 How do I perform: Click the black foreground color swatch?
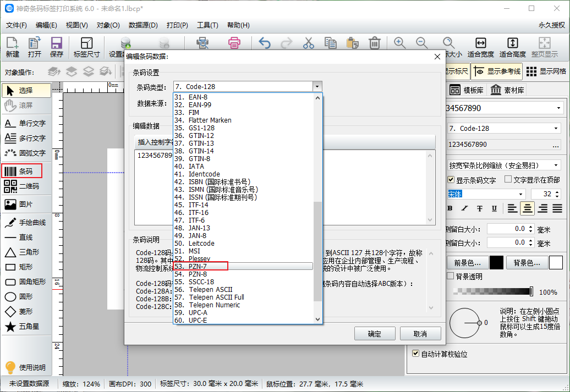pos(496,263)
